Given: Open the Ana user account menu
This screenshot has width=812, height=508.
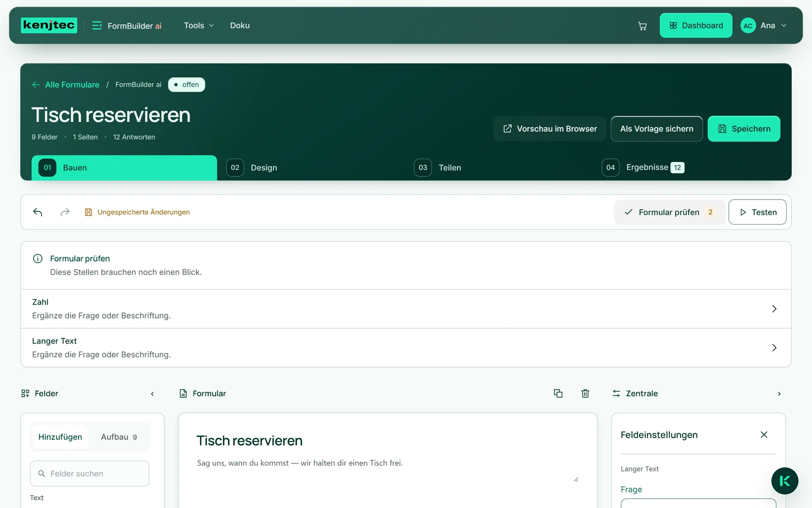Looking at the screenshot, I should coord(764,25).
